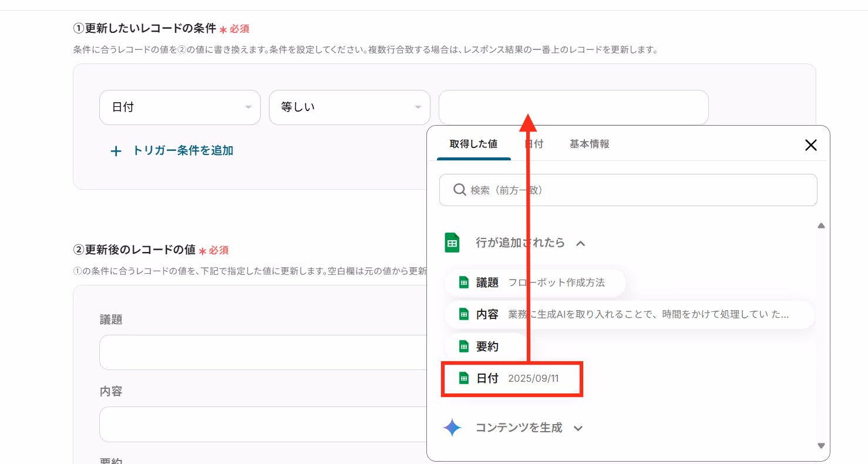Click the sheet icon next to 要約
Viewport: 868px width, 464px height.
click(464, 347)
